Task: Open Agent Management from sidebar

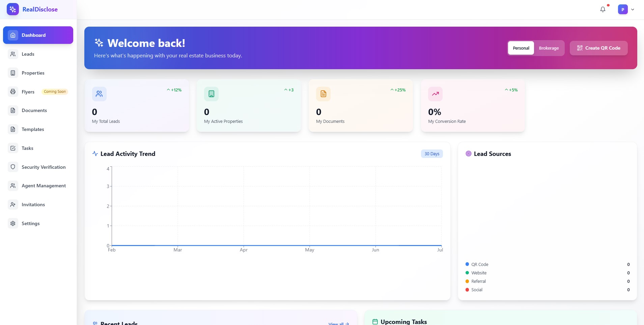Action: pyautogui.click(x=43, y=186)
